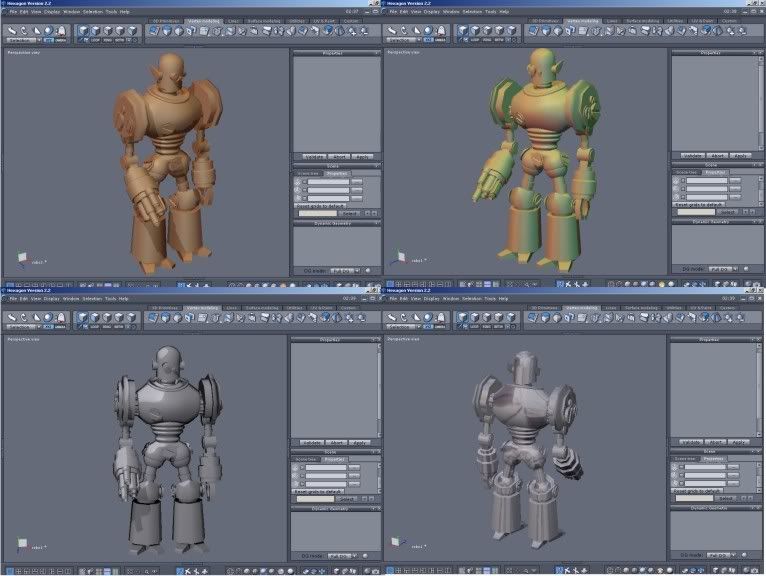766x576 pixels.
Task: Click Reset grids to default in lower-left gray robot window
Action: coord(319,491)
